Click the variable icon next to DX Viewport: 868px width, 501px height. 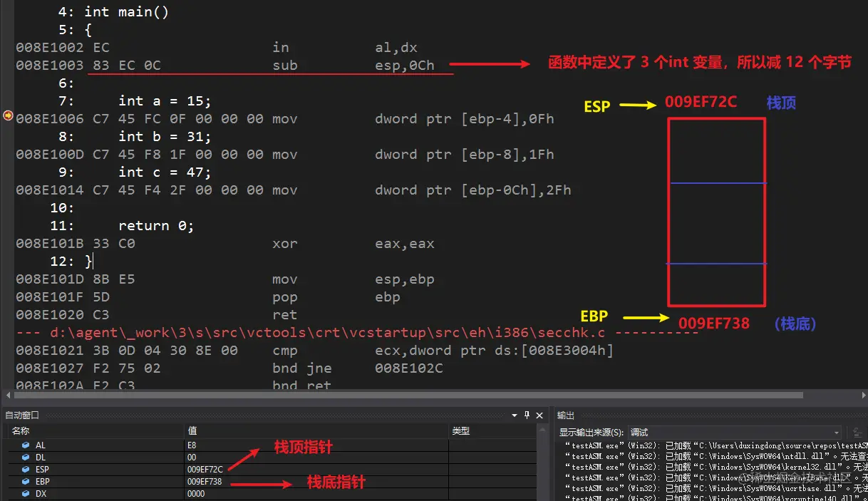[x=26, y=494]
